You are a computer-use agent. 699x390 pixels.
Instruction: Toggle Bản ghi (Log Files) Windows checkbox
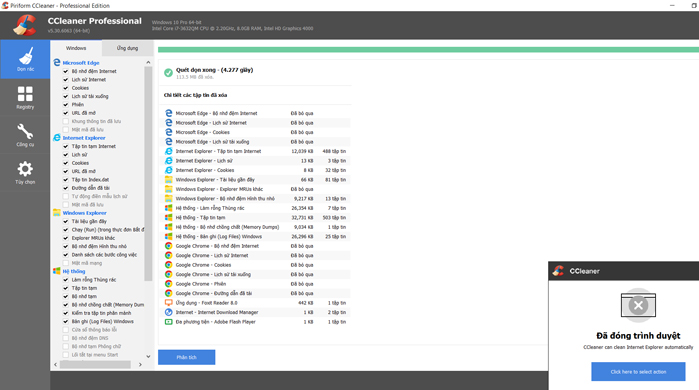click(66, 321)
